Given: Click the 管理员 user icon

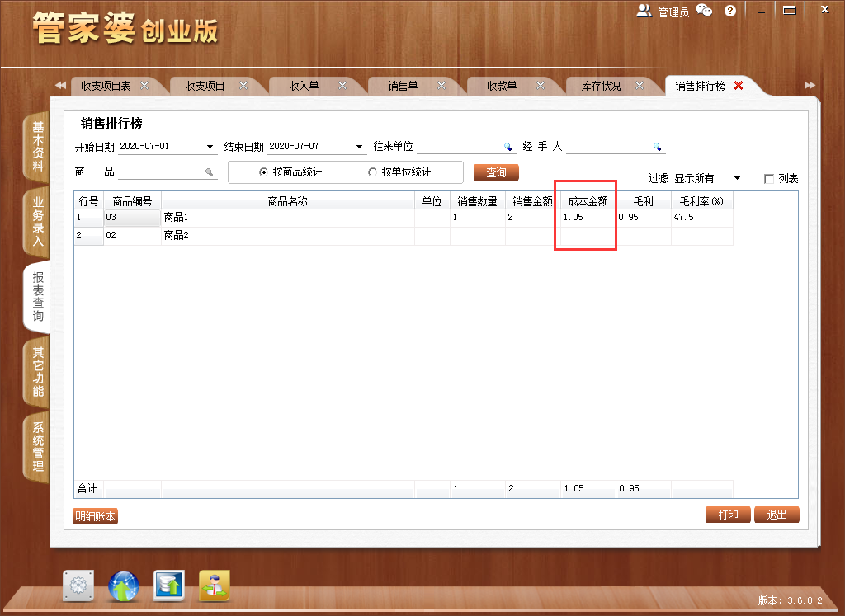Looking at the screenshot, I should 644,11.
